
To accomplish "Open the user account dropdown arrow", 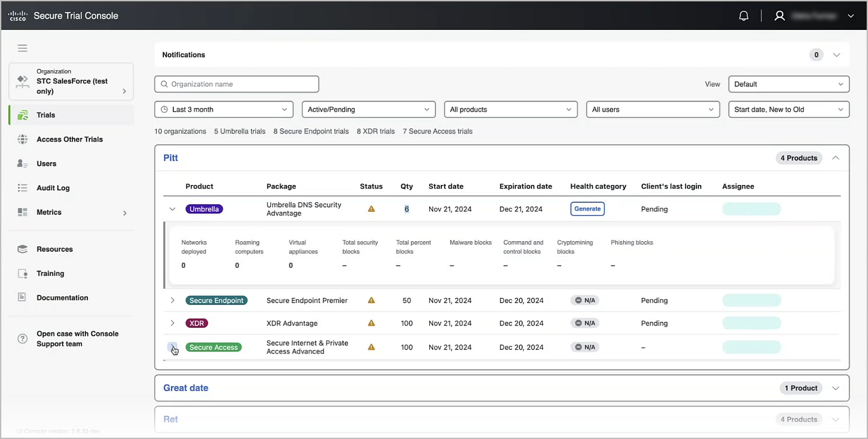I will click(x=851, y=17).
